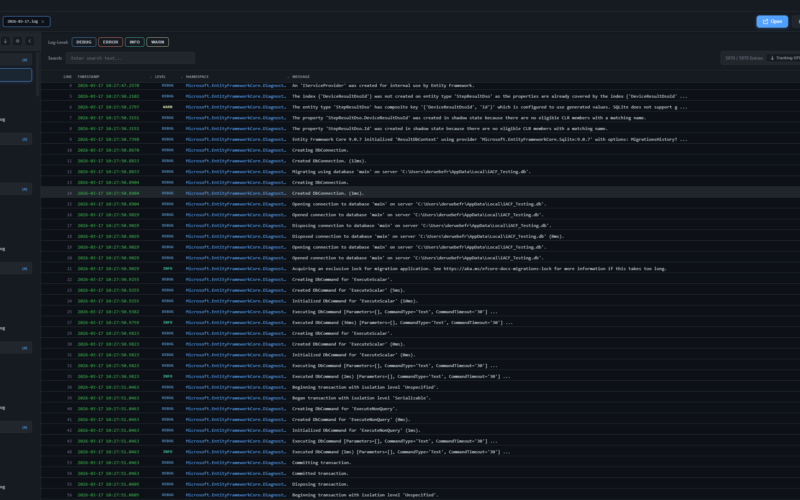Click the entries count label
The image size is (800, 500).
pos(744,58)
